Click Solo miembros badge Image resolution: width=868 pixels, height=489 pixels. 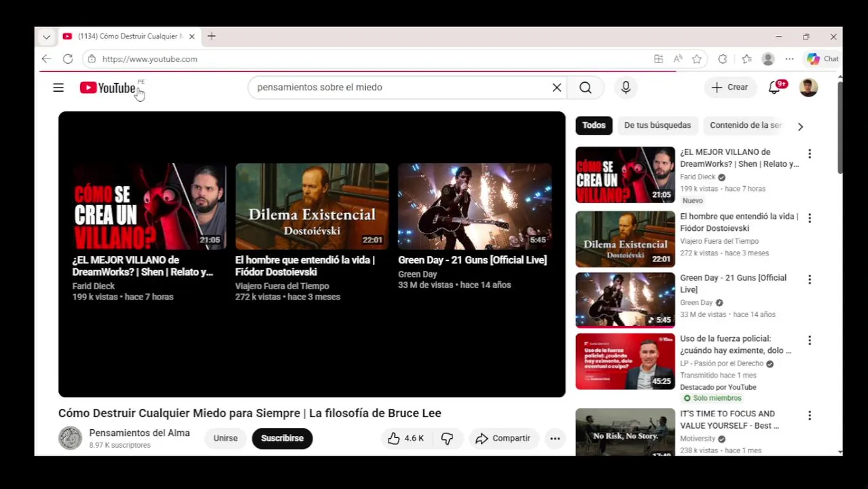coord(712,398)
